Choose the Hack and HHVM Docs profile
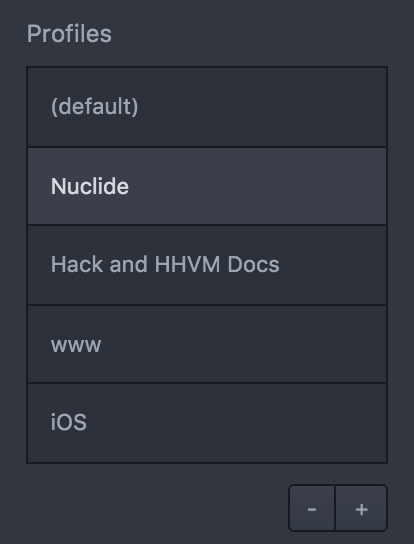Screen dimensions: 414x544 point(207,265)
